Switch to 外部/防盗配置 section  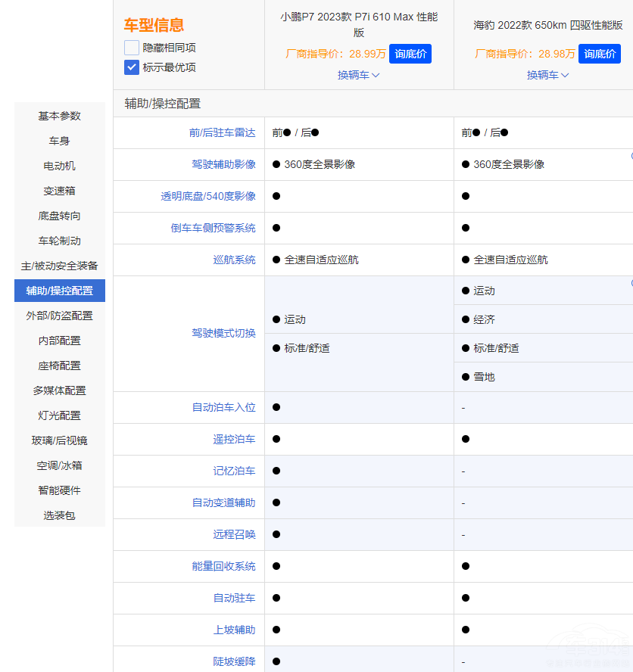click(59, 315)
